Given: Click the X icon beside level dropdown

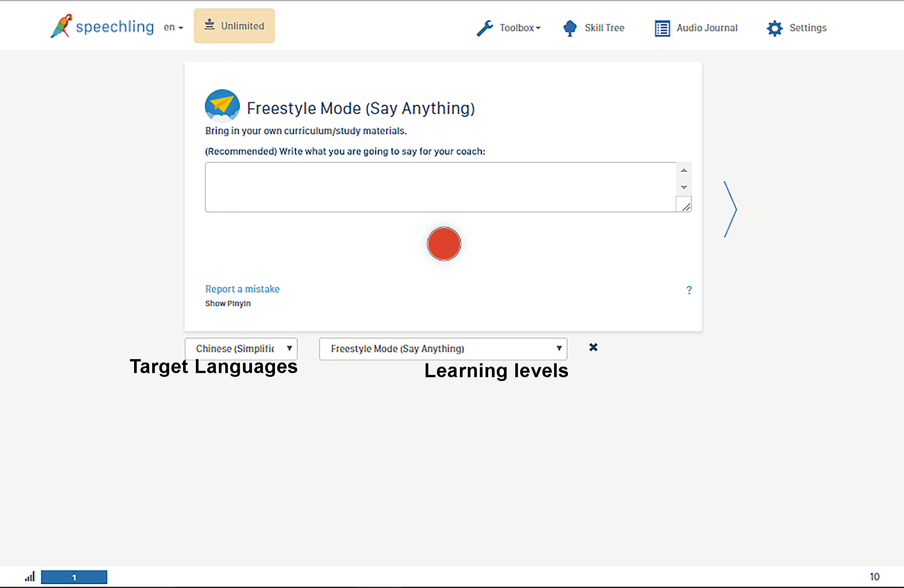Looking at the screenshot, I should click(x=593, y=347).
